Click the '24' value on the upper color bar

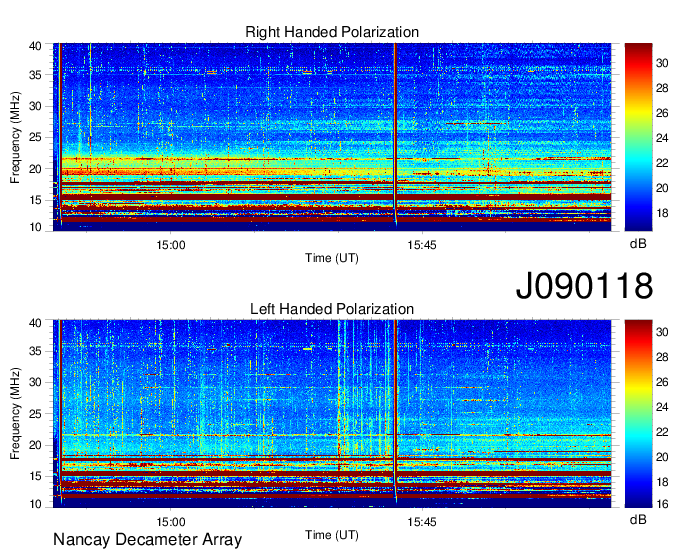coord(662,138)
